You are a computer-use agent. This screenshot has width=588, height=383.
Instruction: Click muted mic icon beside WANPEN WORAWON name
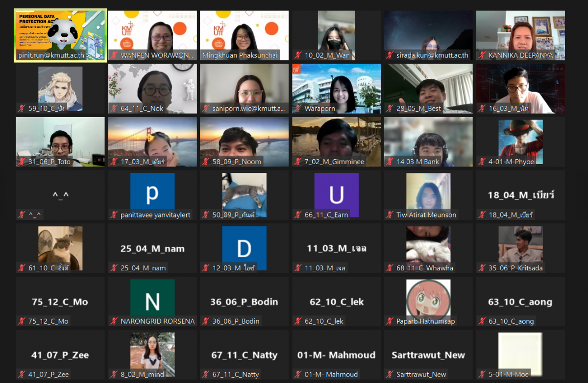coord(114,55)
